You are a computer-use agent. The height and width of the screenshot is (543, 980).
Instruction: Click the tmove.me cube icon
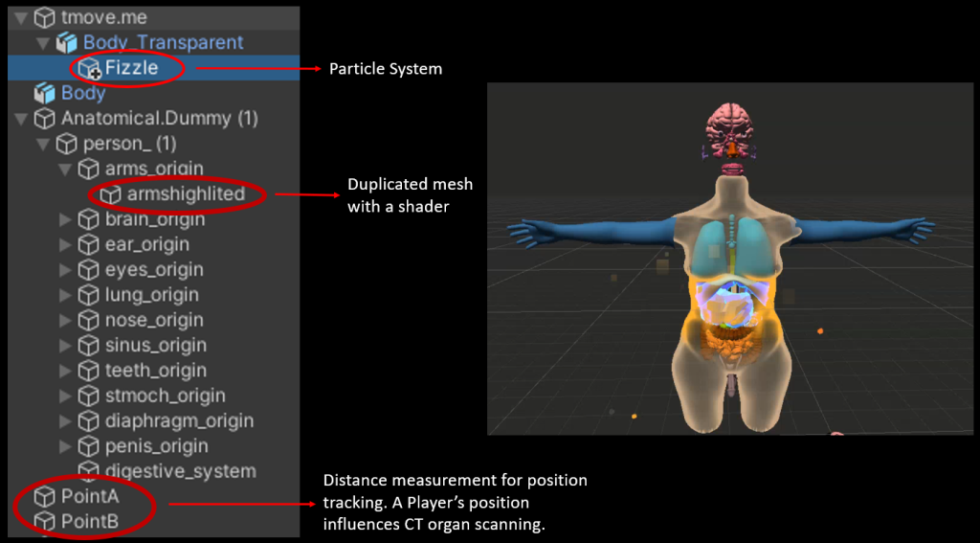click(x=44, y=17)
